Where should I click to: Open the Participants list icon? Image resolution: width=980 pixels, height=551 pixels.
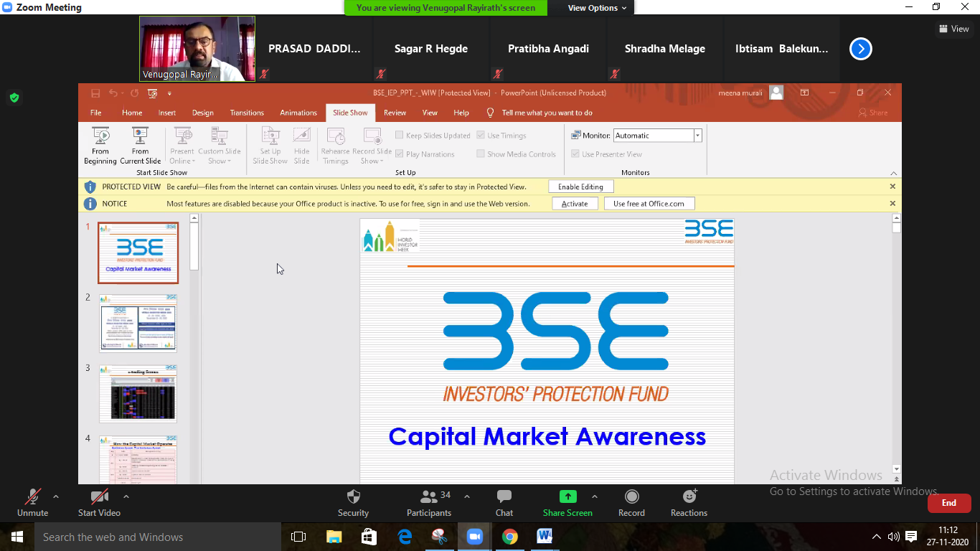429,496
